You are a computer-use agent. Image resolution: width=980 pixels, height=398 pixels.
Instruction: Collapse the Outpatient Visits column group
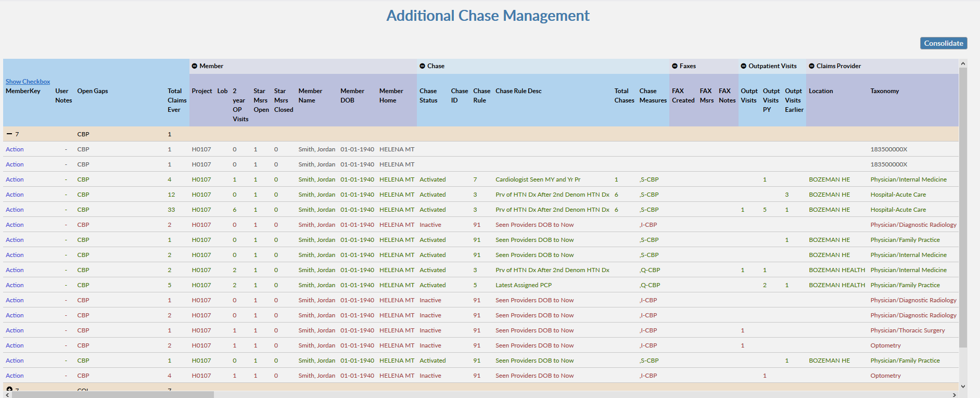tap(744, 66)
